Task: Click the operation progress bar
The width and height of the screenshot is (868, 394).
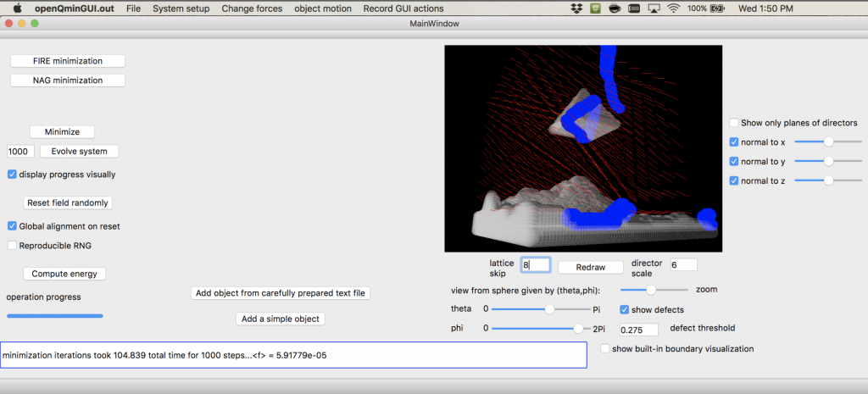Action: pos(55,316)
